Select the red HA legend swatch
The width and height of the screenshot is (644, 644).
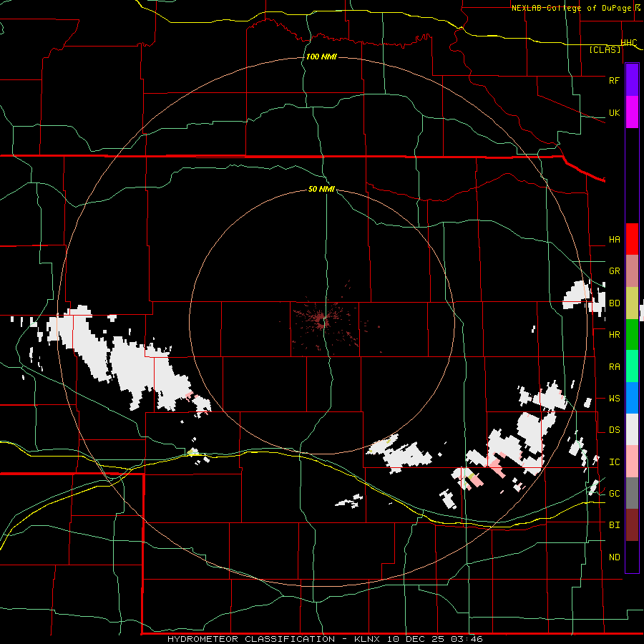[632, 239]
